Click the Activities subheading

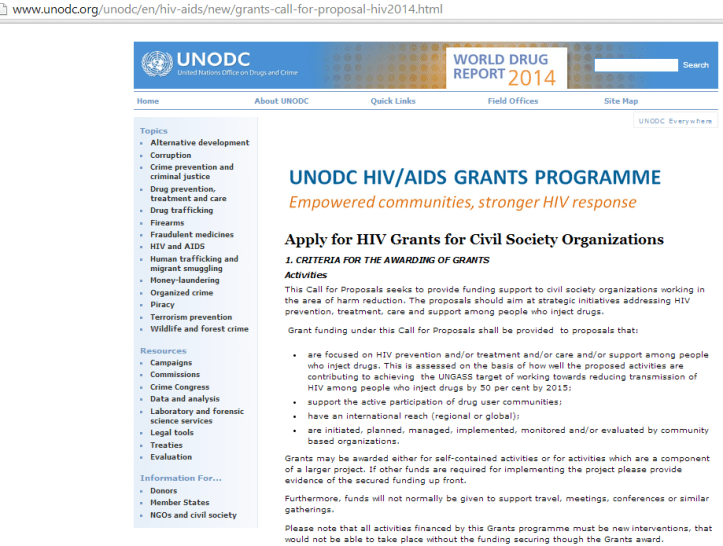[x=306, y=275]
